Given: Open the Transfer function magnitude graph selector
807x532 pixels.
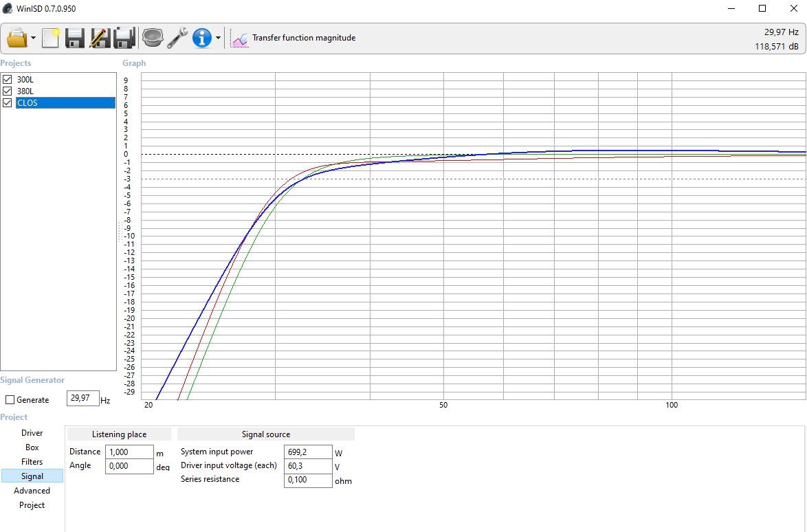Looking at the screenshot, I should coord(304,38).
